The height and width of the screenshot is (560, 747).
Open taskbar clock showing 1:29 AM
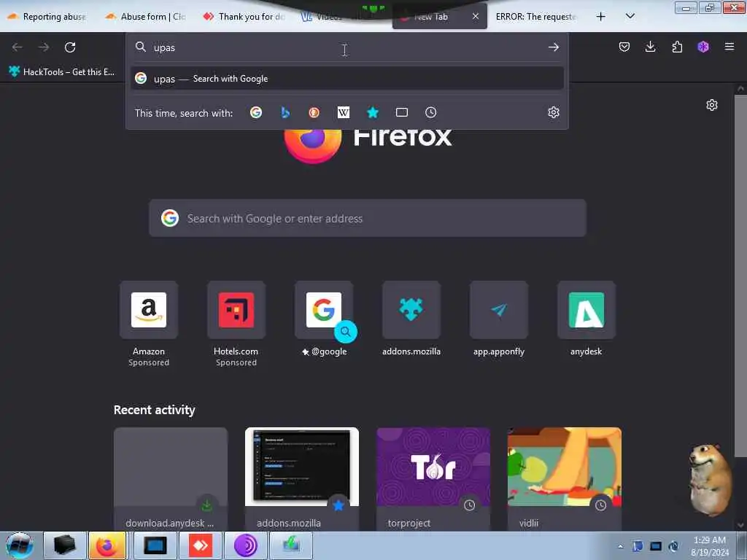click(710, 545)
